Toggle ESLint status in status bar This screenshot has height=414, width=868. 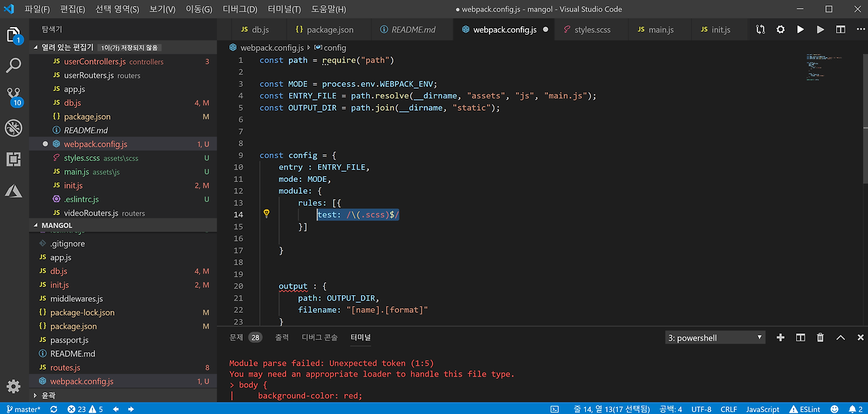click(x=805, y=409)
